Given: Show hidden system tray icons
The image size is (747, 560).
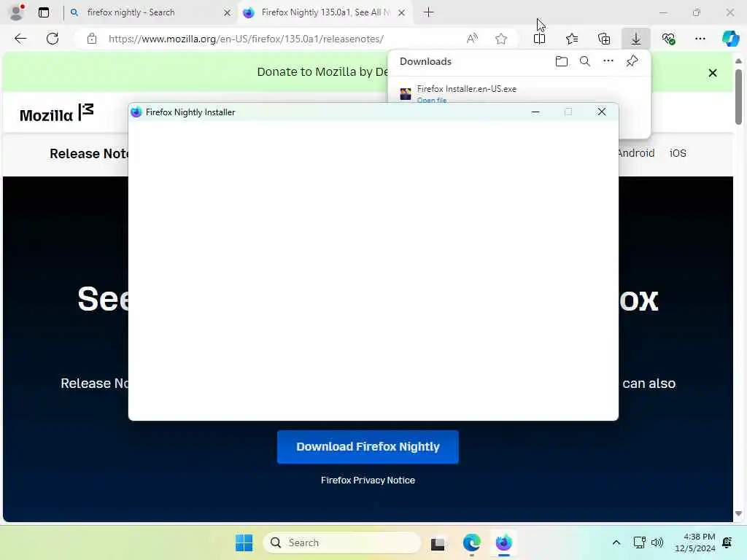Looking at the screenshot, I should point(616,542).
